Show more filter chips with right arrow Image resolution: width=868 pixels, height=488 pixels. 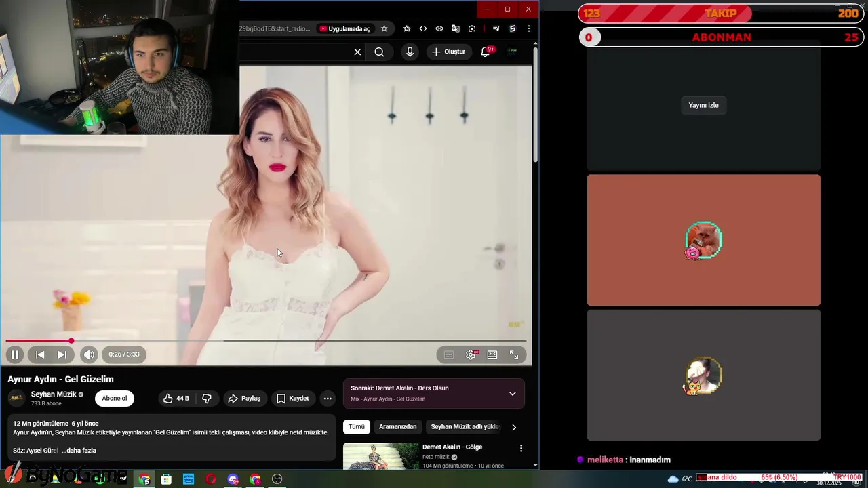[x=513, y=427]
